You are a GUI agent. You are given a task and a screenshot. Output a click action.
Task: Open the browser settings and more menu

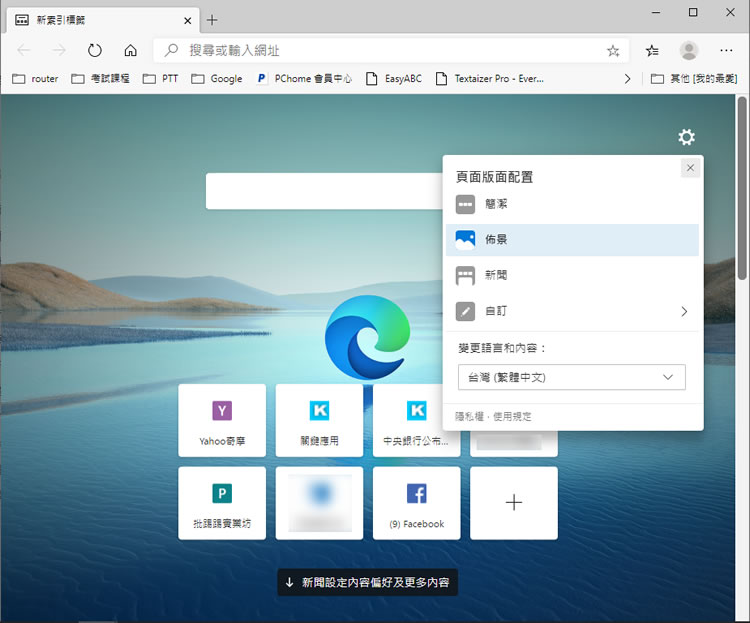click(x=726, y=50)
